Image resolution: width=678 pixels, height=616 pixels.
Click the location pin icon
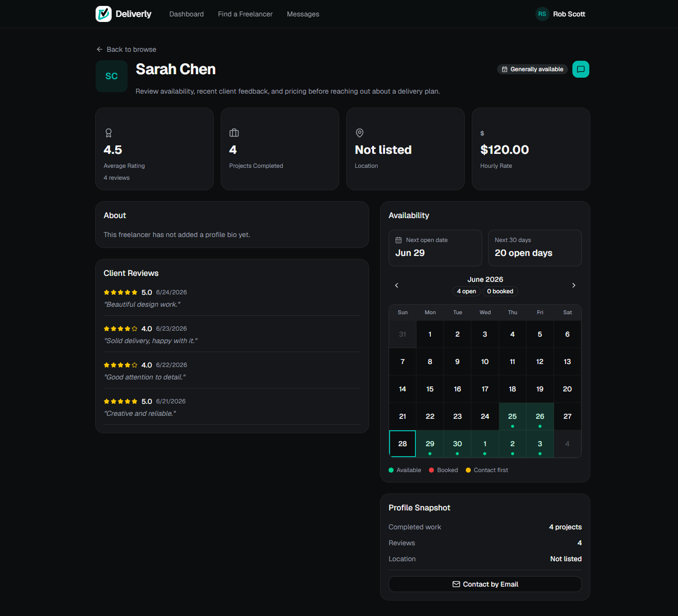pyautogui.click(x=360, y=133)
